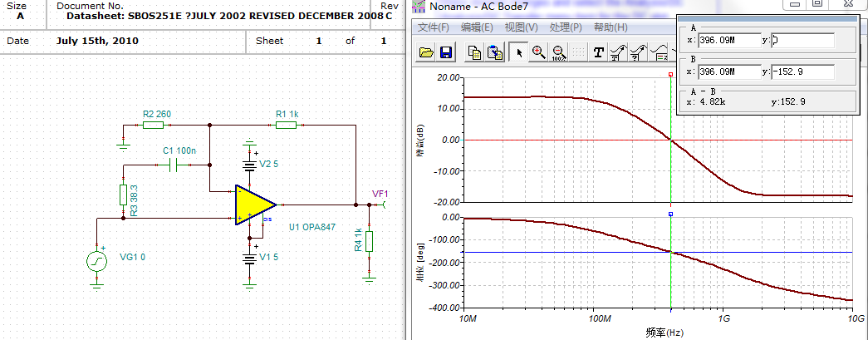
Task: Open the 帮助(H) menu
Action: 610,27
